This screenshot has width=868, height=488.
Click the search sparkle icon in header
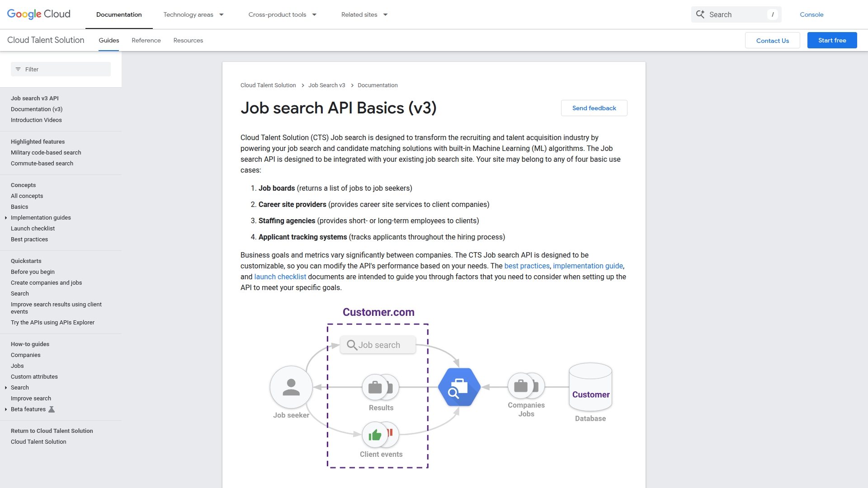pos(700,14)
